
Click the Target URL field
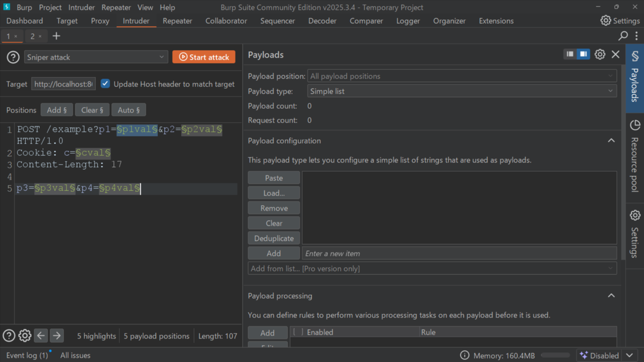63,84
